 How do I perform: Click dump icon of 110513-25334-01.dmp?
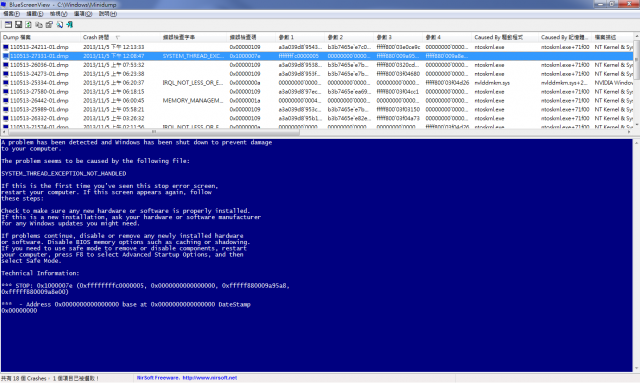[6, 83]
